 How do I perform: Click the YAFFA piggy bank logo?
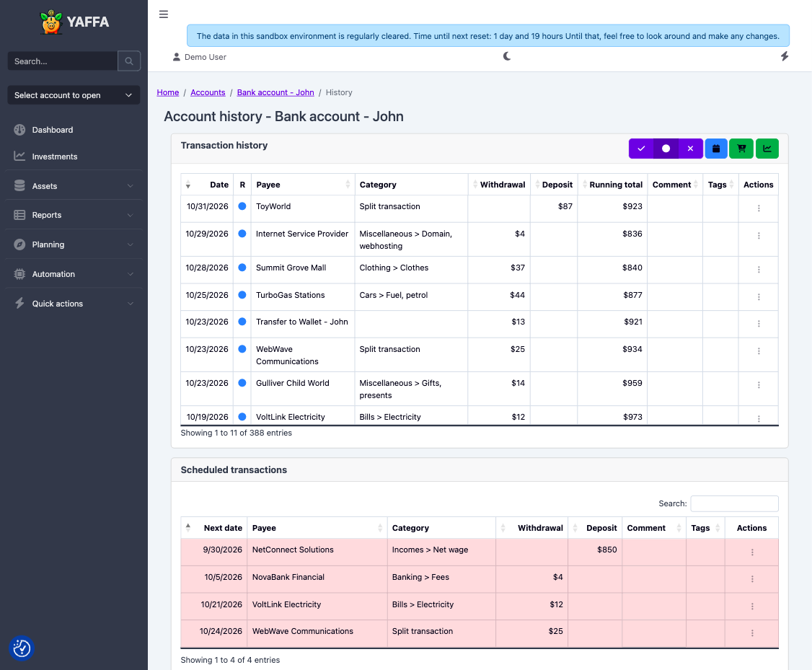pos(51,22)
